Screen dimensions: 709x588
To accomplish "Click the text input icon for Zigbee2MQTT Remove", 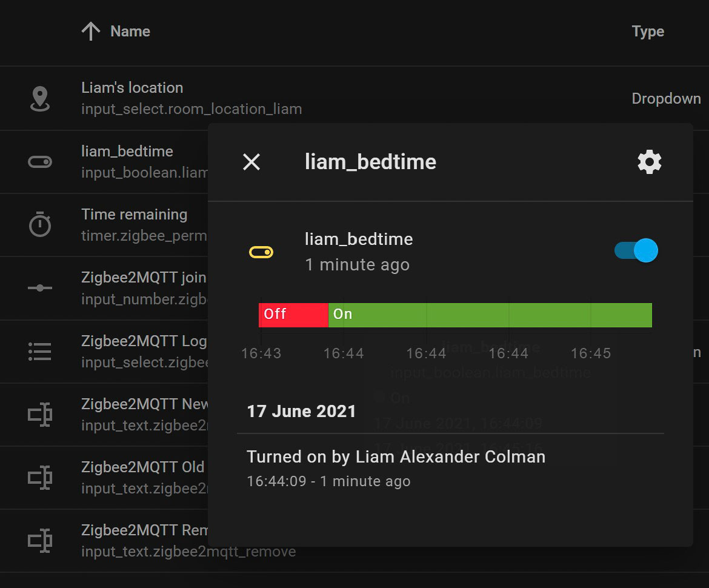I will (39, 540).
